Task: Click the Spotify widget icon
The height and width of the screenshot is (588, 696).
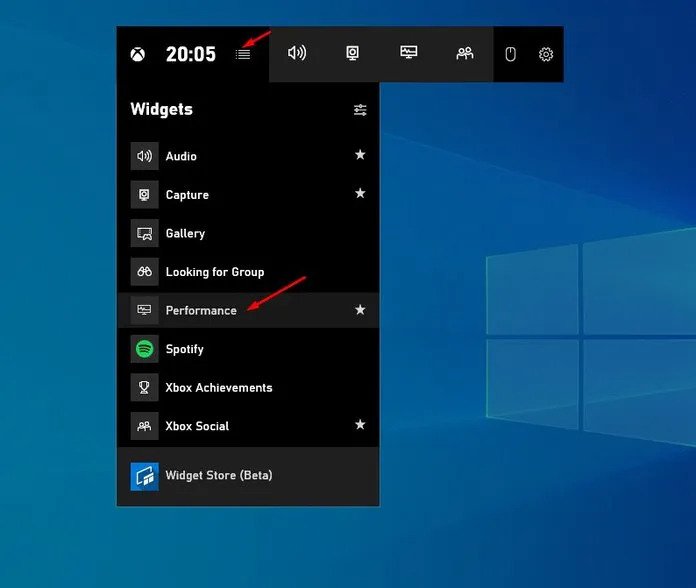Action: coord(144,349)
